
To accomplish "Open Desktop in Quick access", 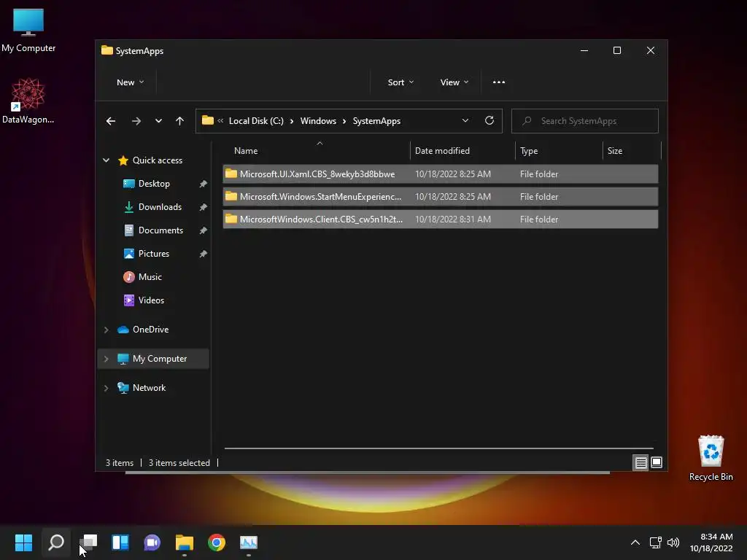I will [154, 184].
